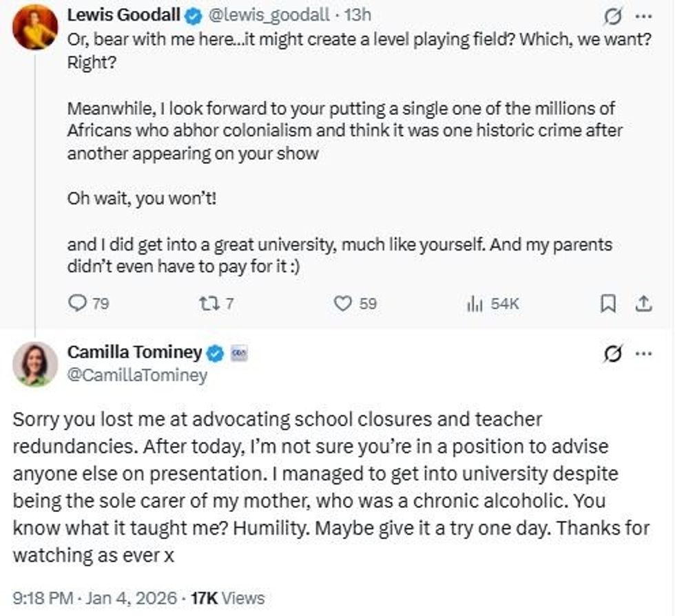Like Lewis Goodall's tweet

click(343, 304)
